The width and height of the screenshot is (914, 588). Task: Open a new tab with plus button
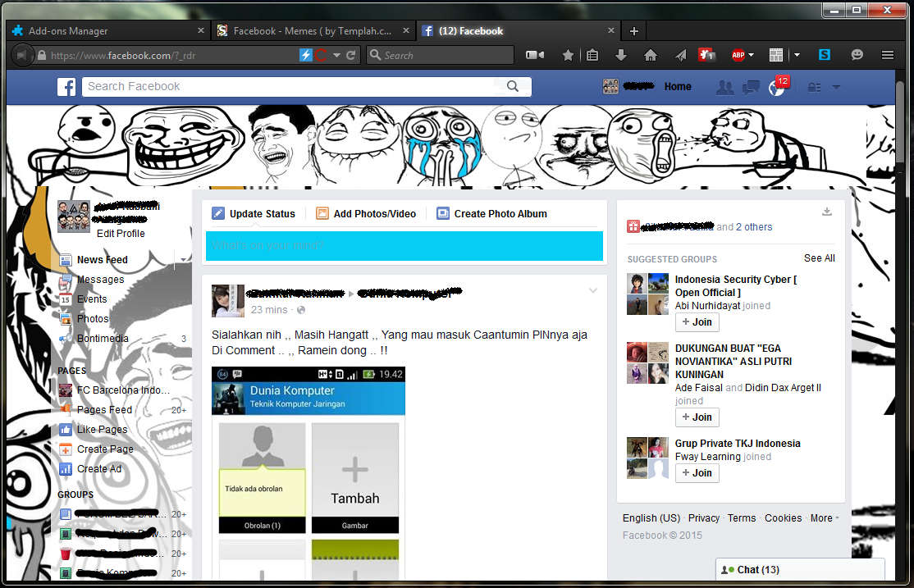pyautogui.click(x=634, y=31)
